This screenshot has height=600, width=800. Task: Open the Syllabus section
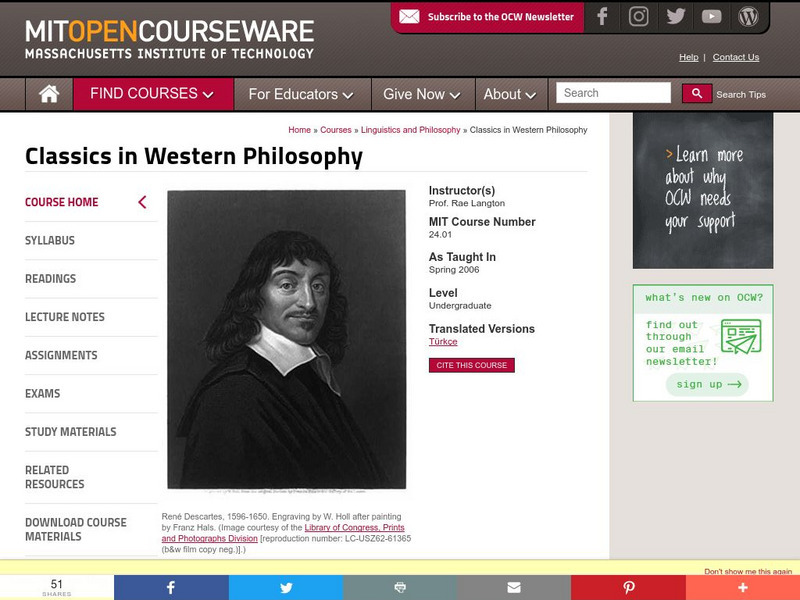[50, 240]
